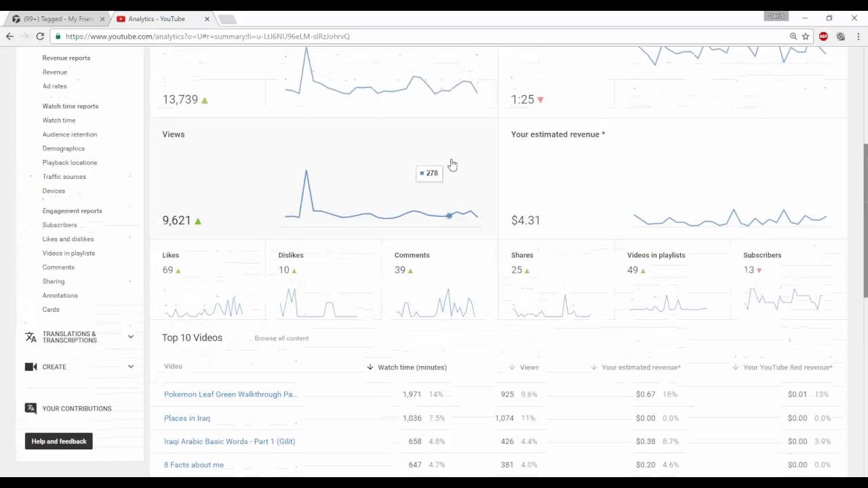
Task: Open Pokemon Leaf Green Walkthrough video link
Action: pyautogui.click(x=231, y=394)
